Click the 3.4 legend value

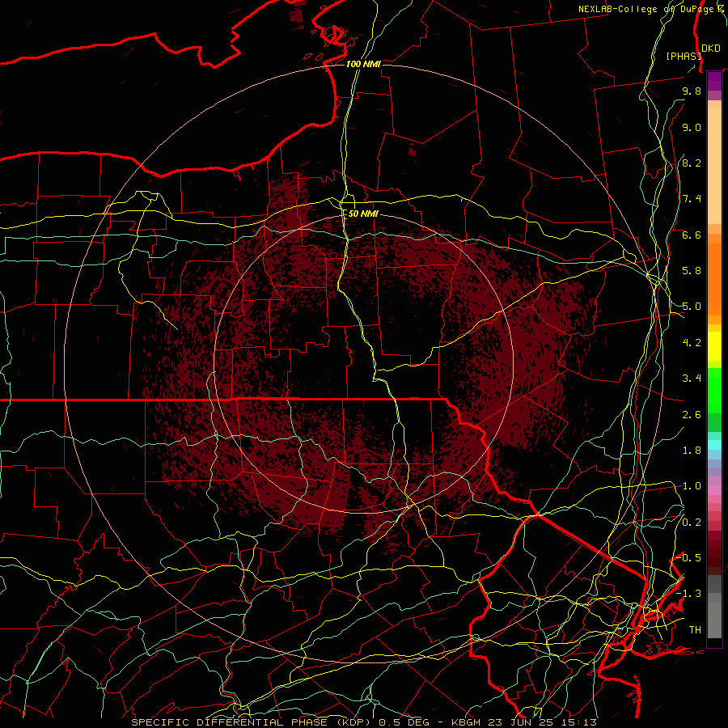(x=692, y=379)
